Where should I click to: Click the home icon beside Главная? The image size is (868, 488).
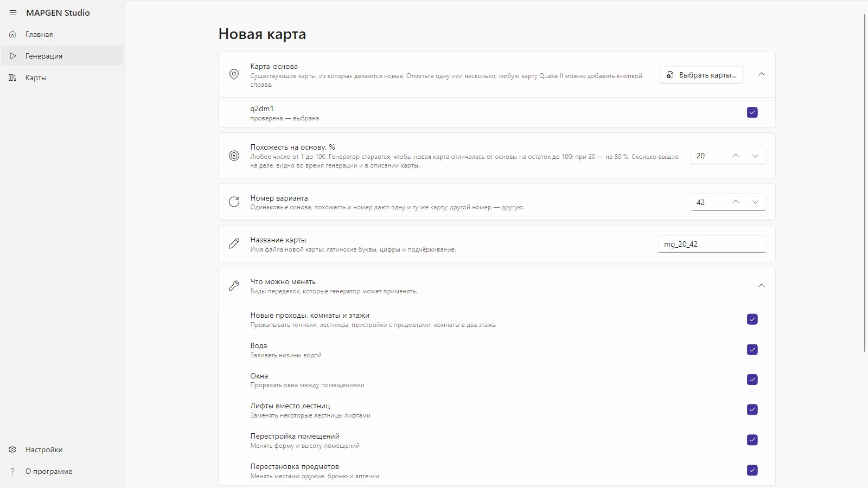12,34
